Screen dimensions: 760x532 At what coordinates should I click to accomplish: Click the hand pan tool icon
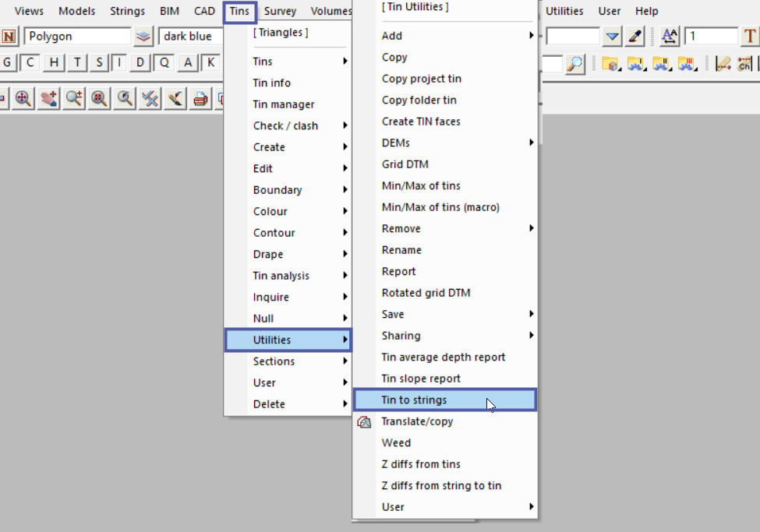pos(49,98)
